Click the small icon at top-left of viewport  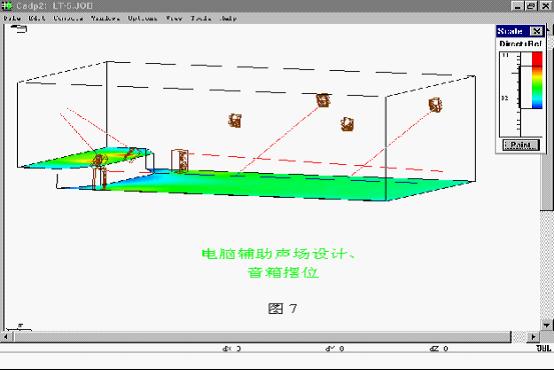[19, 29]
